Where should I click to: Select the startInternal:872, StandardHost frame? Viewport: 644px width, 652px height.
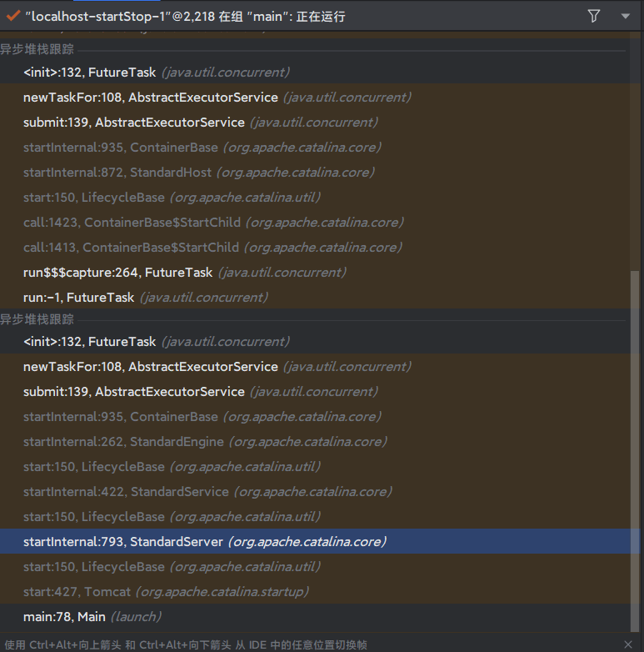[198, 173]
